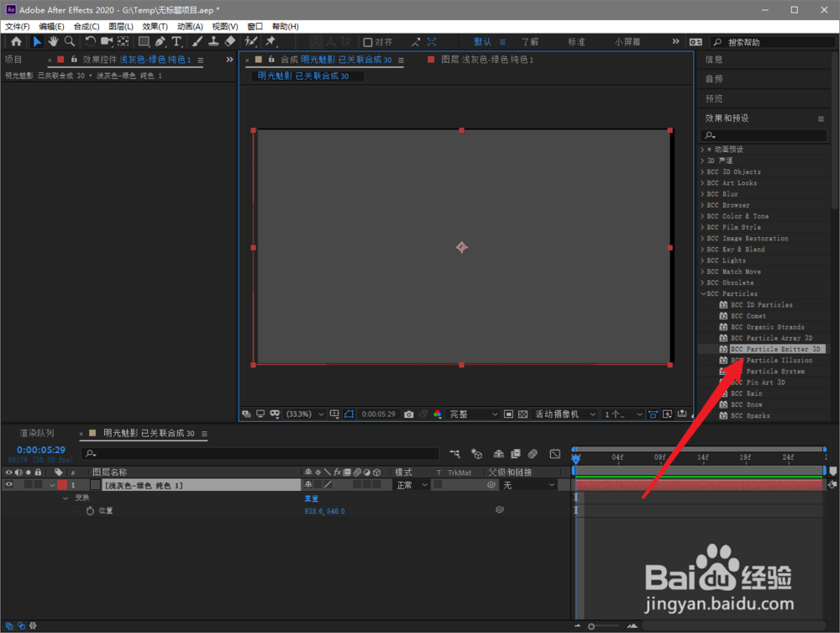
Task: Select the 小屏幕 workspace
Action: [x=627, y=42]
